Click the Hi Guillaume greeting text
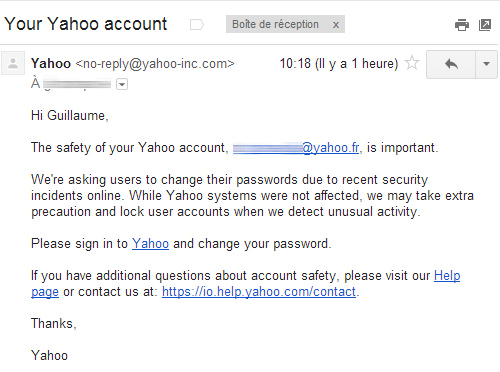The height and width of the screenshot is (372, 500). (70, 116)
